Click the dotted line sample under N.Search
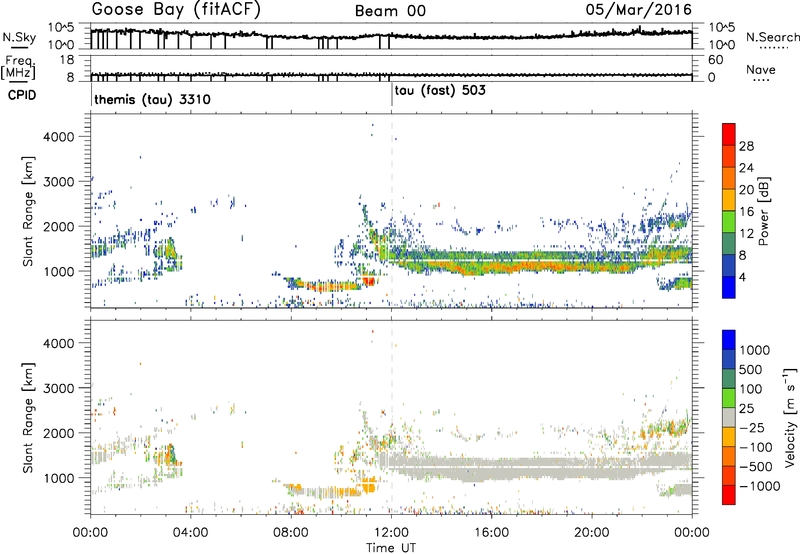Screen dimensions: 800x554 click(774, 48)
